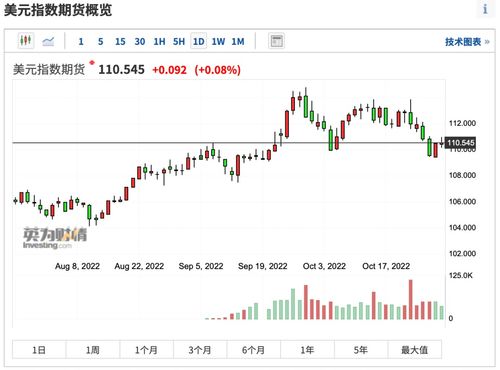Open the news/calendar overlay icon in toolbar
The height and width of the screenshot is (370, 500).
coord(276,41)
